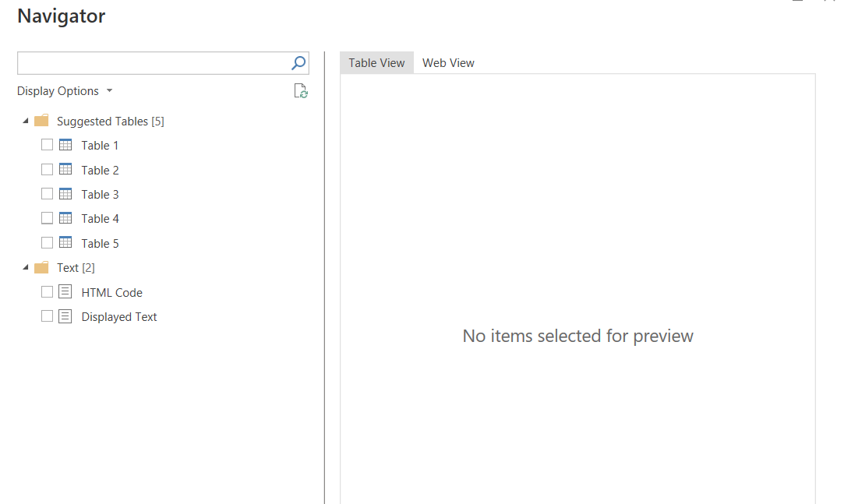Switch to the Web View tab
The height and width of the screenshot is (504, 844).
tap(448, 63)
